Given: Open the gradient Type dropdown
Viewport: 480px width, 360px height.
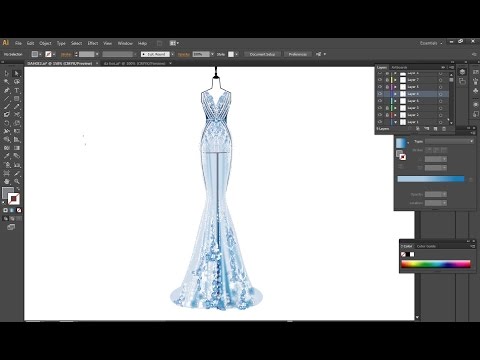Looking at the screenshot, I should pos(449,141).
